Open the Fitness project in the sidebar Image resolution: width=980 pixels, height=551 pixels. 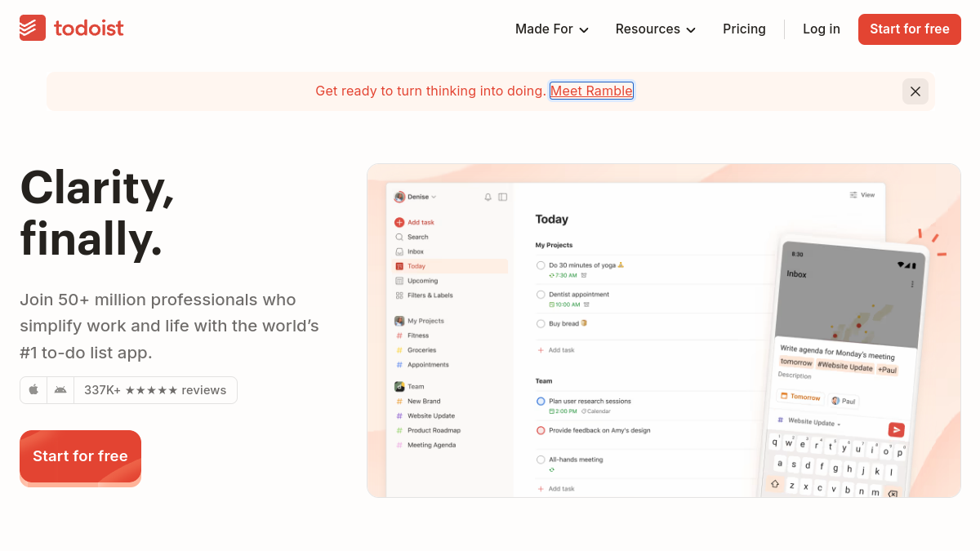412,335
